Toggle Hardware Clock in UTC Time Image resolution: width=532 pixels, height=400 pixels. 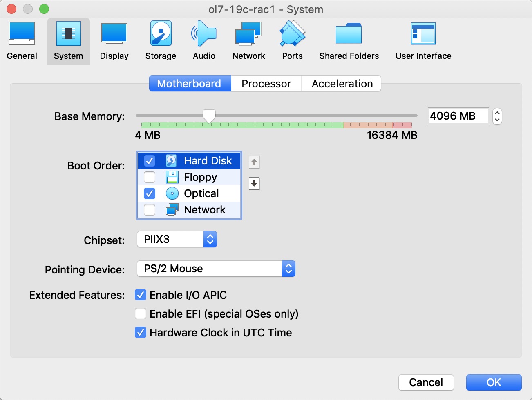click(x=141, y=332)
